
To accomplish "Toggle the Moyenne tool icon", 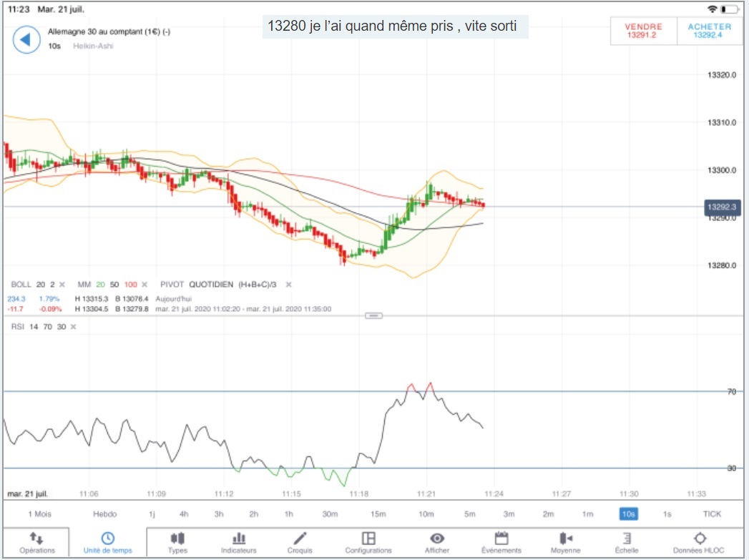I will tap(566, 538).
